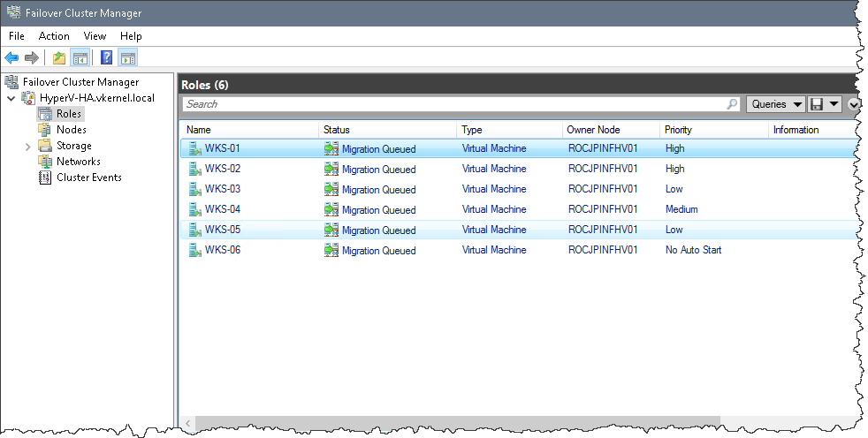Image resolution: width=868 pixels, height=438 pixels.
Task: Collapse the HyperV-HA.vkernel.local tree node
Action: pos(11,98)
